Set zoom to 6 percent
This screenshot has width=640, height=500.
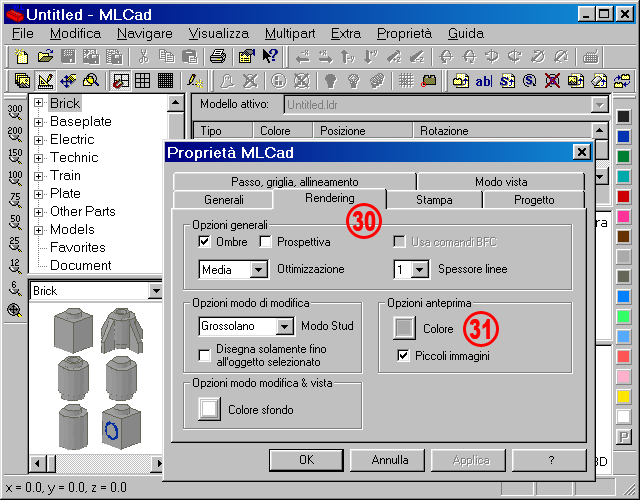point(15,288)
